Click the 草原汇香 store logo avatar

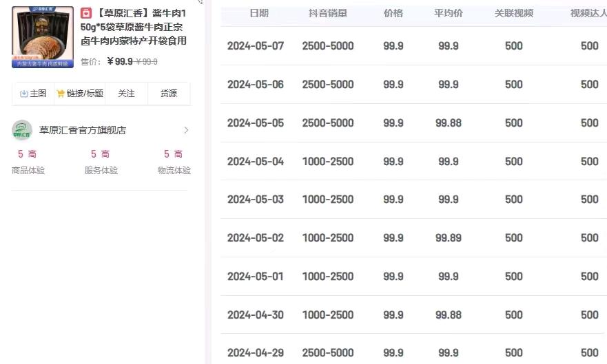tap(22, 130)
